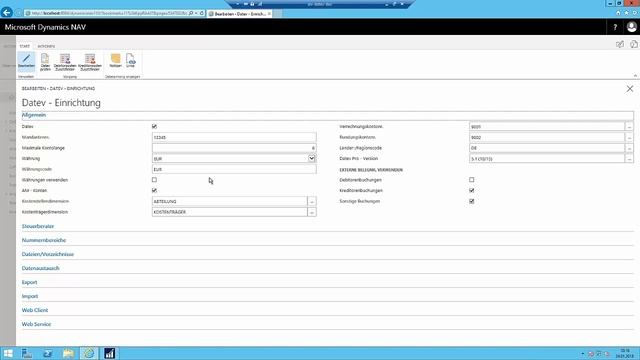Click the Rundungskontonr. input field
Screen dimensions: 640x360
tap(547, 138)
